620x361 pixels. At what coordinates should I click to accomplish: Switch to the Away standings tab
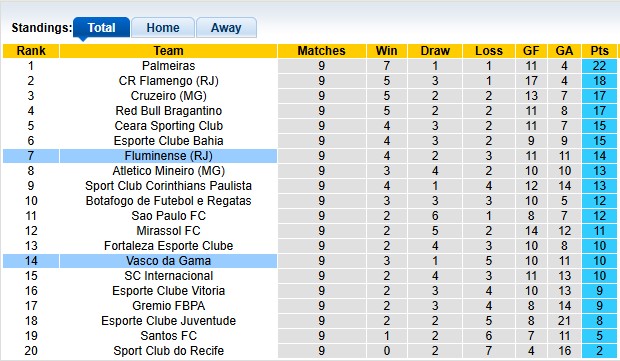pyautogui.click(x=226, y=28)
